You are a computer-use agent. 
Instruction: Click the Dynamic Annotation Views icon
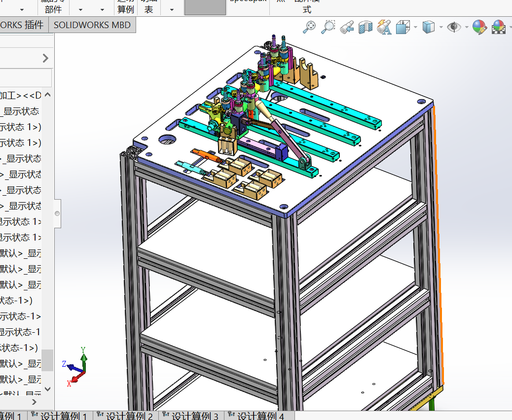384,27
